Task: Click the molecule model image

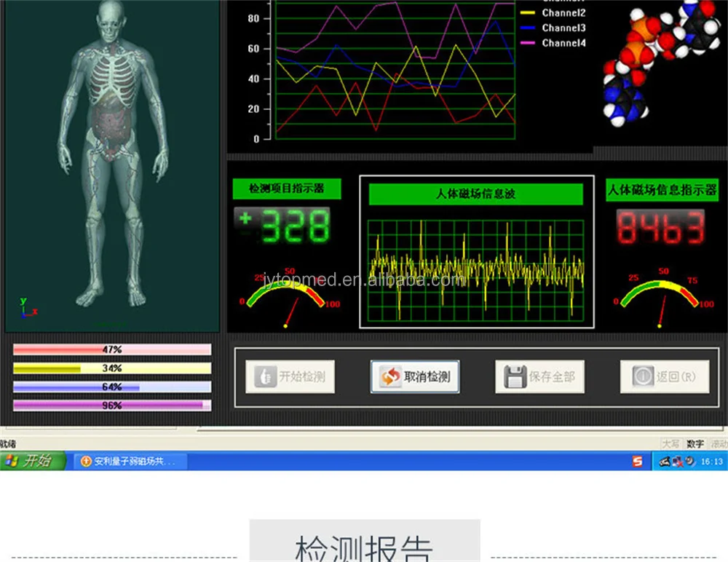Action: [x=663, y=63]
